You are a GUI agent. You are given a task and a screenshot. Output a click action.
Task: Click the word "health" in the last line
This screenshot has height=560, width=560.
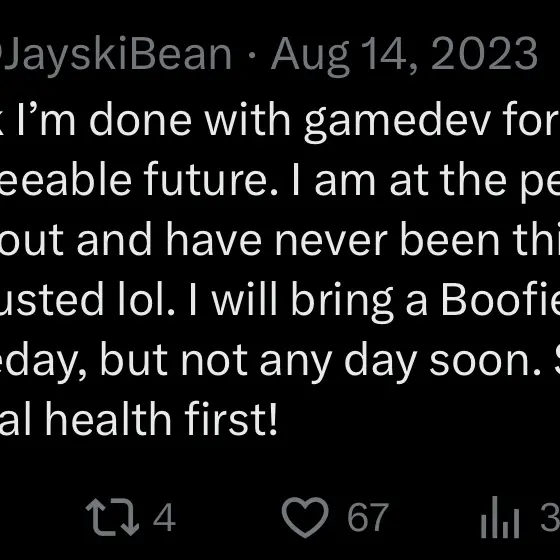(x=109, y=418)
